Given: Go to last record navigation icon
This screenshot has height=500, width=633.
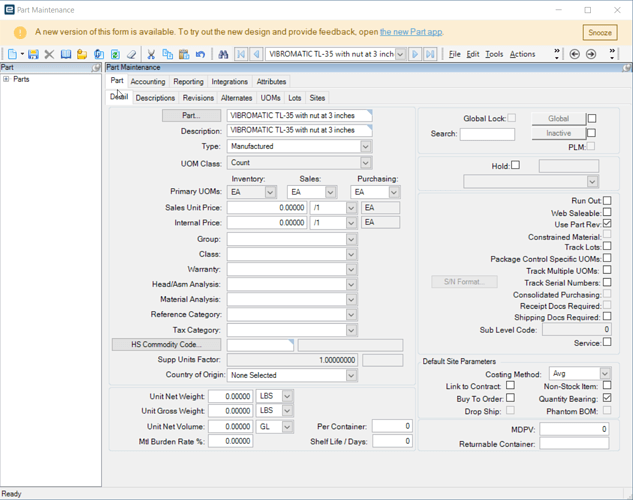Looking at the screenshot, I should coord(430,54).
